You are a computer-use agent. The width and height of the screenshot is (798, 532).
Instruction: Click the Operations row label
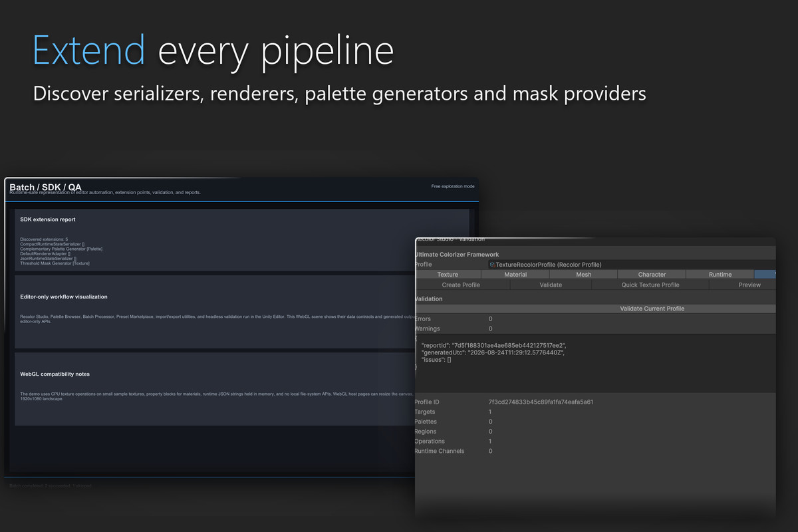coord(429,442)
